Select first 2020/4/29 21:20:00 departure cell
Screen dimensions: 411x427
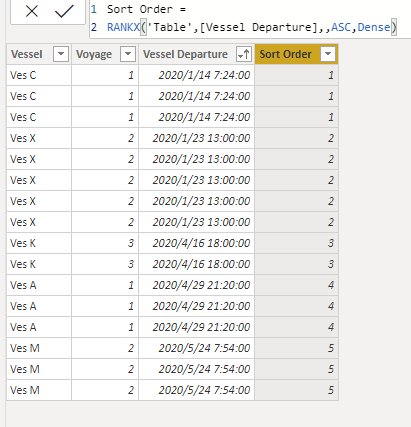(x=197, y=285)
